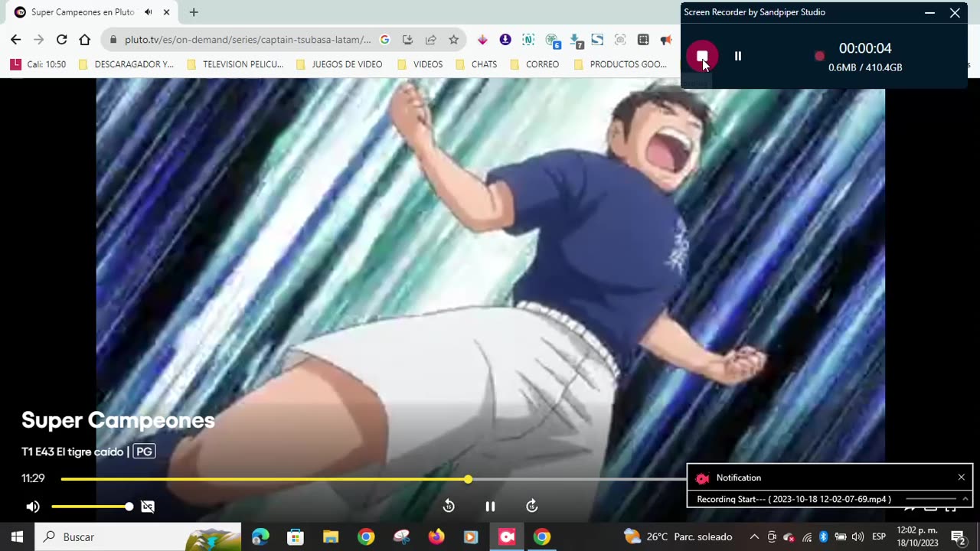Mute the Super Campeones tab audio

pyautogui.click(x=148, y=12)
